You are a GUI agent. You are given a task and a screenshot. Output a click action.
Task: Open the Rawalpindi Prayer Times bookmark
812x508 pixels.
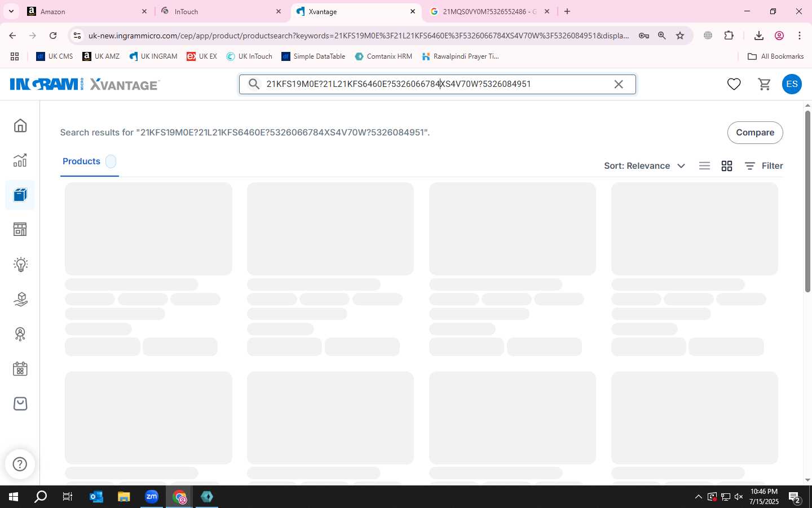[x=460, y=56]
